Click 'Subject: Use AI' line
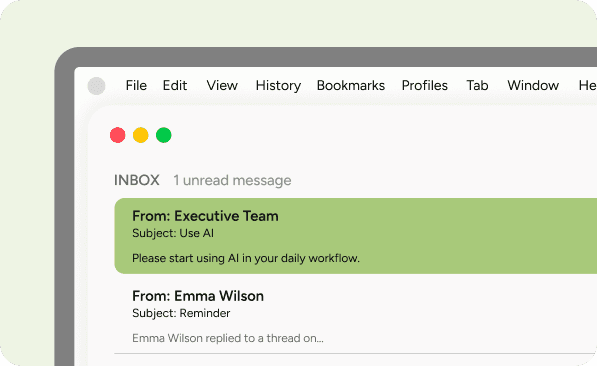 [x=173, y=233]
